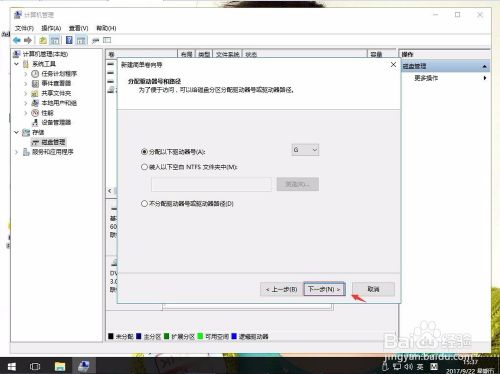Click the greyed 浏览 browse button
This screenshot has height=374, width=500.
297,184
